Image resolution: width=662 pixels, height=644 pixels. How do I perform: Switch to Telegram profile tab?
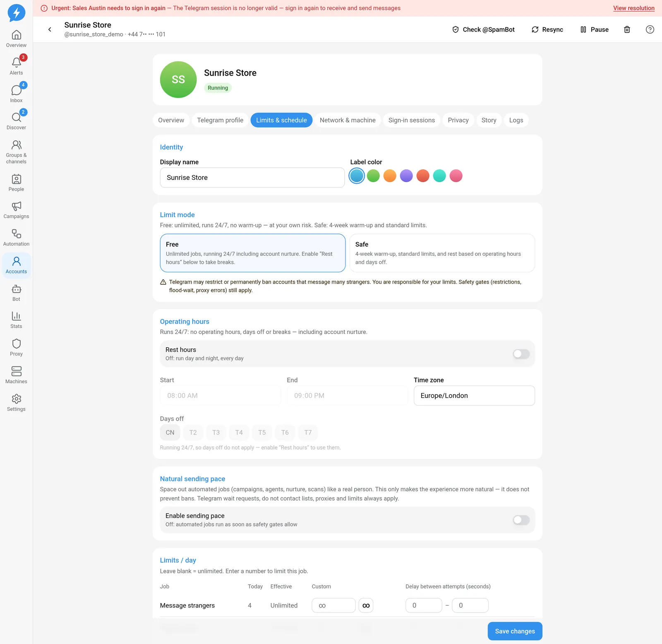[x=220, y=120]
